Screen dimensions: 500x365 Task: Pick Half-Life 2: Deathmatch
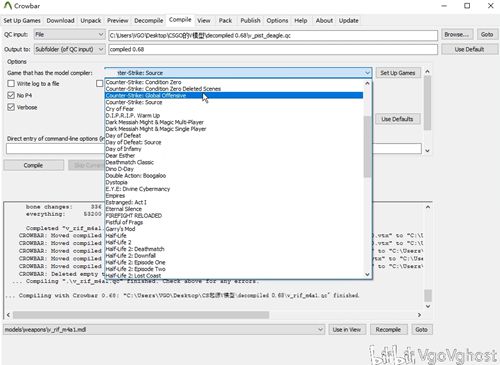tap(234, 249)
